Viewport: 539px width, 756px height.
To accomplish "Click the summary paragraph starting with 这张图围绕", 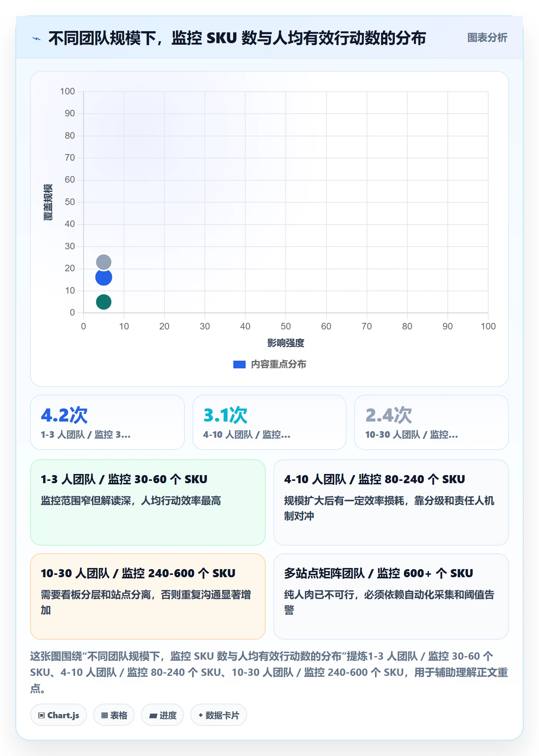I will pyautogui.click(x=269, y=672).
